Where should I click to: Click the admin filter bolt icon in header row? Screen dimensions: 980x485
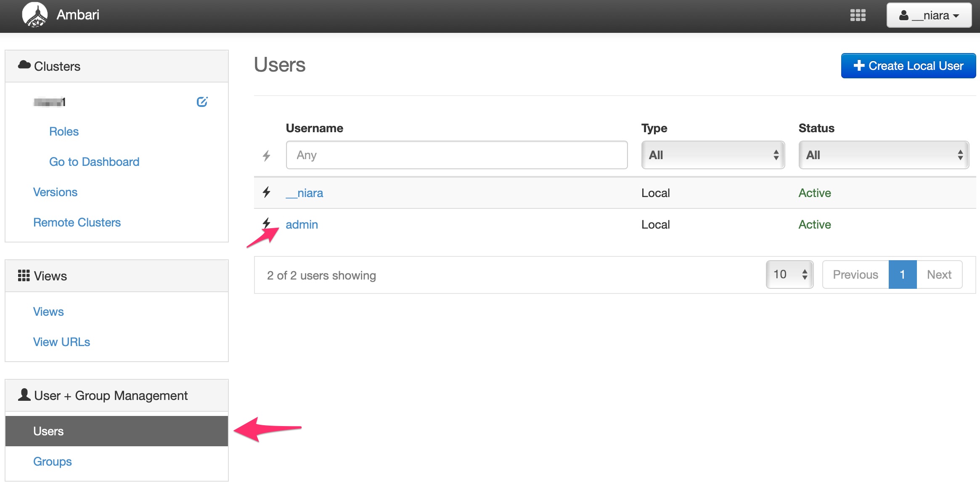[266, 155]
